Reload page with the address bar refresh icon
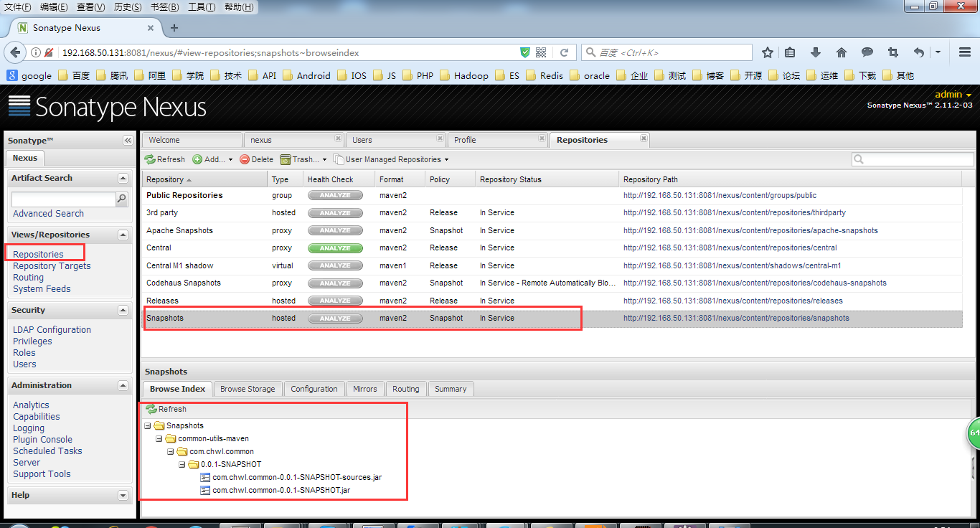Viewport: 980px width, 528px height. 564,52
